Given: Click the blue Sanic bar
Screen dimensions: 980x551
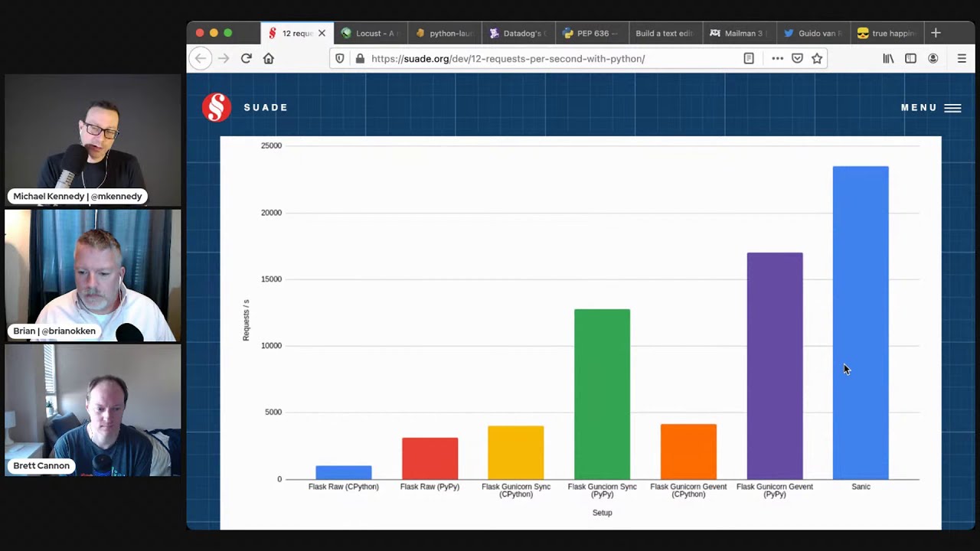Looking at the screenshot, I should 861,321.
